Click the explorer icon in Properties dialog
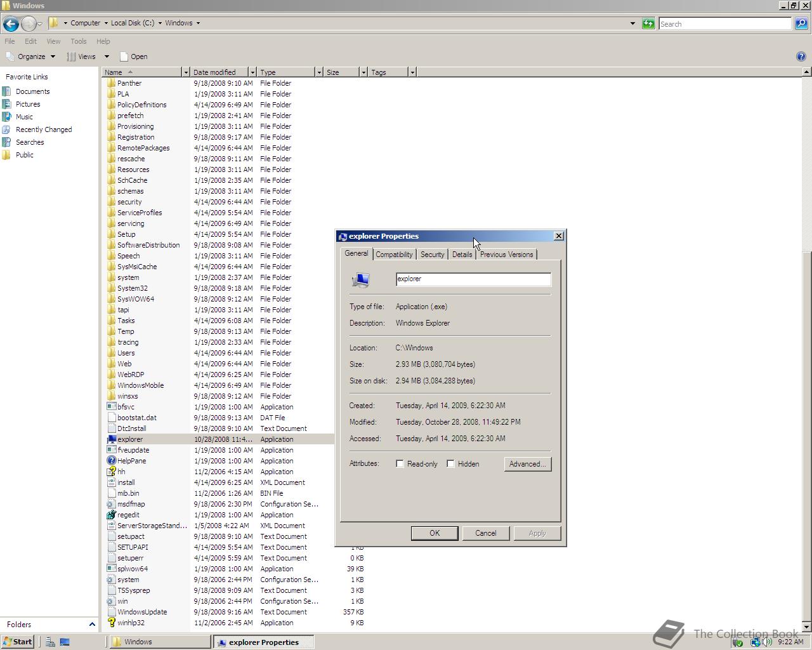This screenshot has height=650, width=812. [x=361, y=279]
